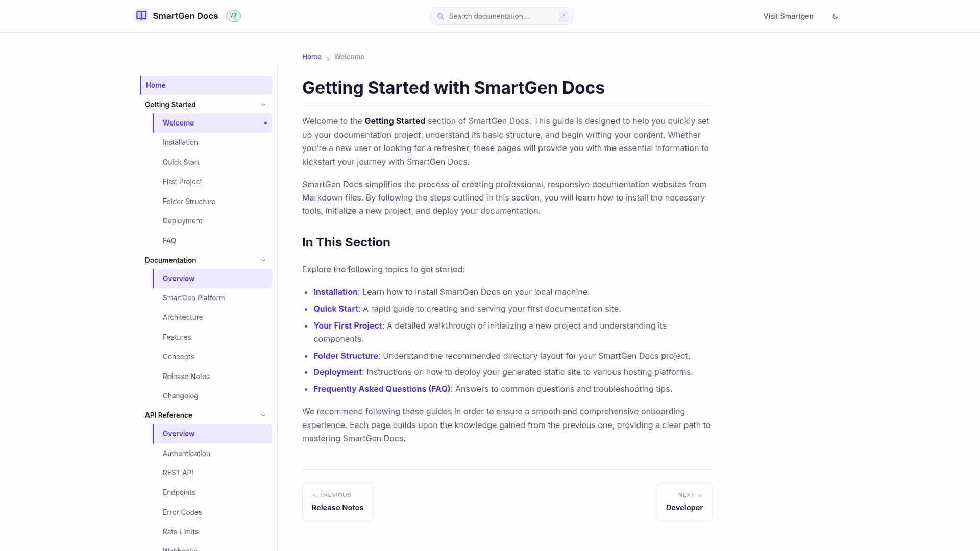Toggle dark mode with the moon icon
The image size is (980, 551).
(x=835, y=16)
